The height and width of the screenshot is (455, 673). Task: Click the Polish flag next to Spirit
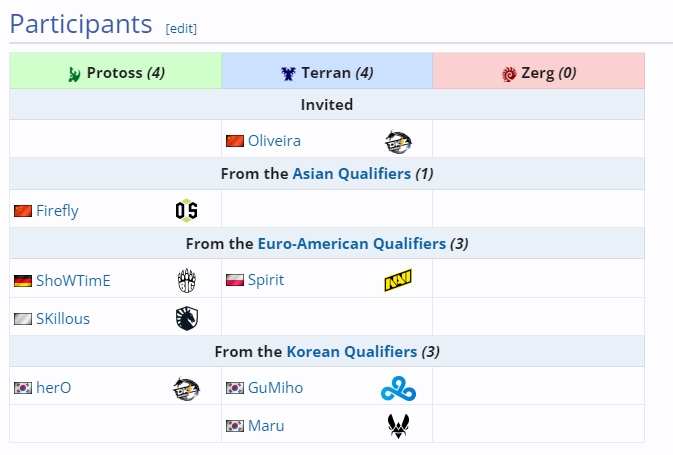[x=235, y=280]
